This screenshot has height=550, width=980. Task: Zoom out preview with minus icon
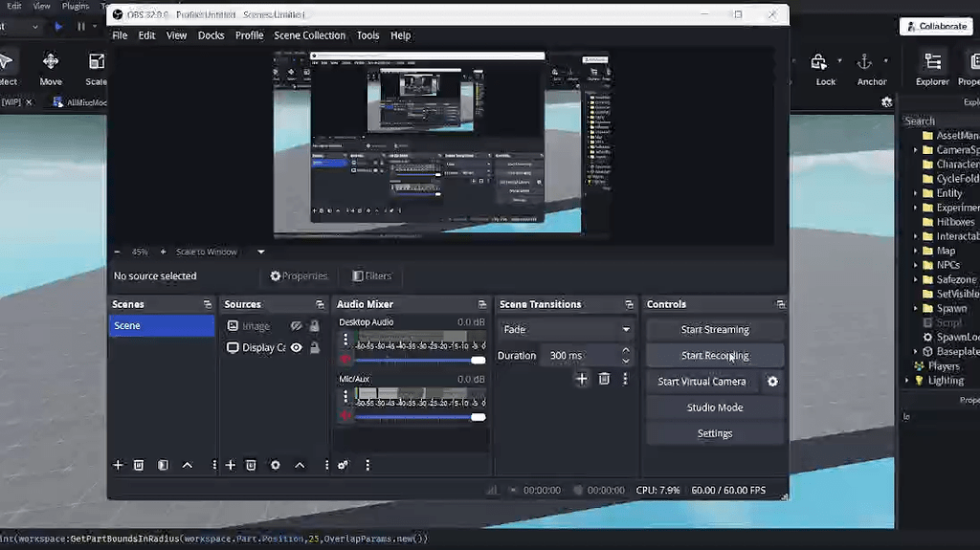pyautogui.click(x=117, y=252)
